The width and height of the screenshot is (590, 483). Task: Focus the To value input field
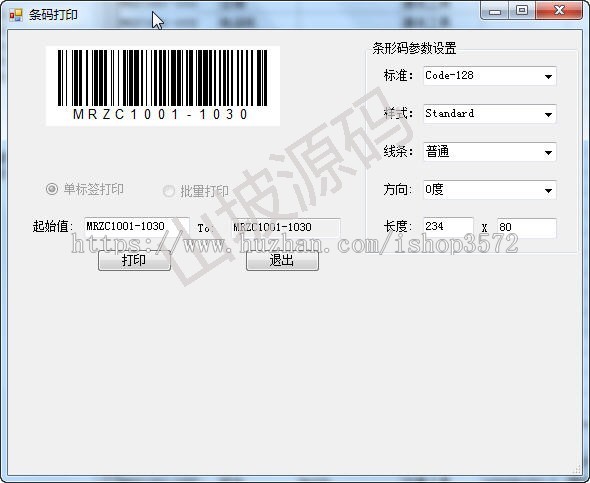tap(286, 227)
